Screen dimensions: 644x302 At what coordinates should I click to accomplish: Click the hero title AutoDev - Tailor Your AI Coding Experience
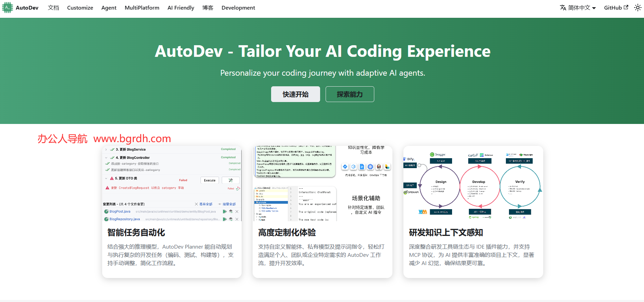(323, 51)
